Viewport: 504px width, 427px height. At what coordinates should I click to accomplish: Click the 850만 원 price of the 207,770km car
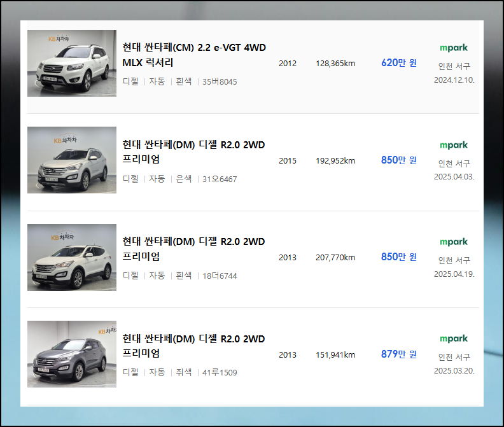point(399,257)
